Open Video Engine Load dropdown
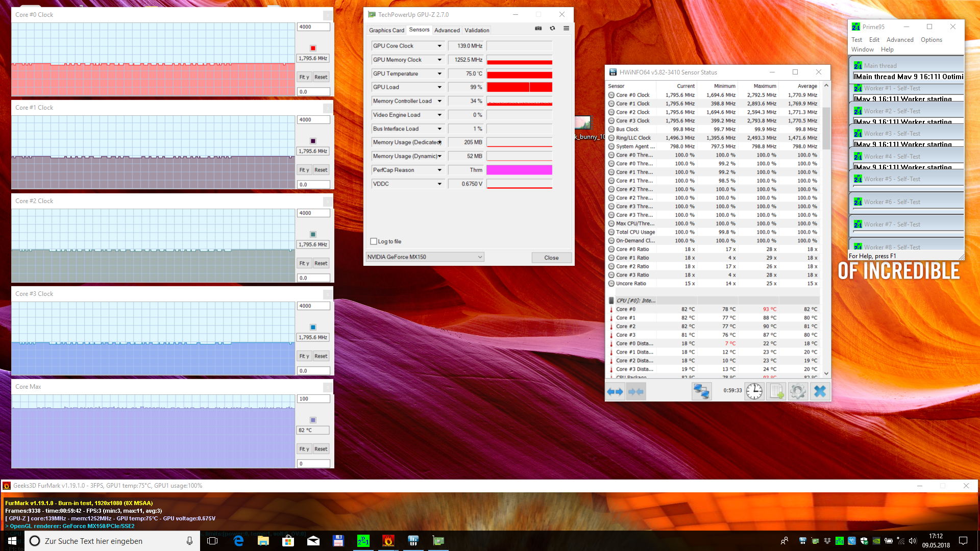Screen dimensions: 980x551 (439, 115)
